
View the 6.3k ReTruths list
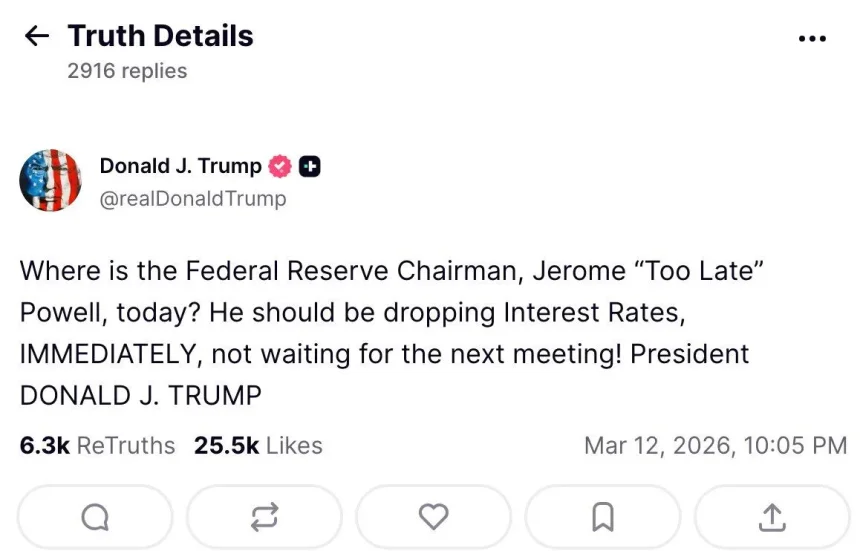pos(97,445)
